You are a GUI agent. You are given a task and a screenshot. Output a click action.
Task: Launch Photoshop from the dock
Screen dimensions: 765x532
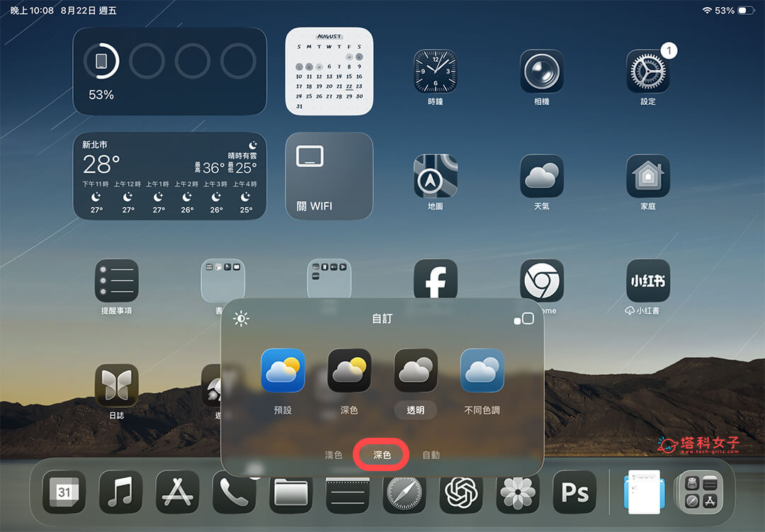pyautogui.click(x=575, y=492)
